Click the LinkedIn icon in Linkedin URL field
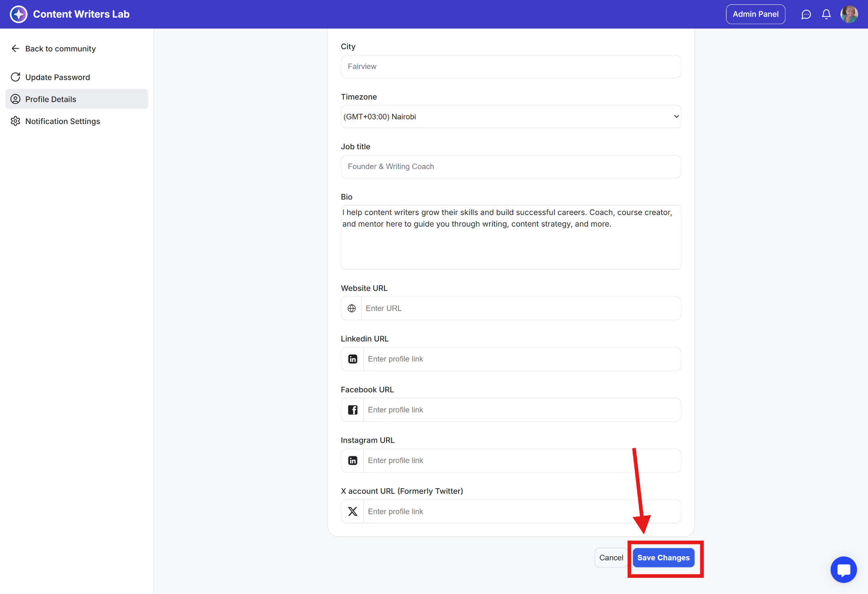This screenshot has width=868, height=594. pyautogui.click(x=353, y=359)
